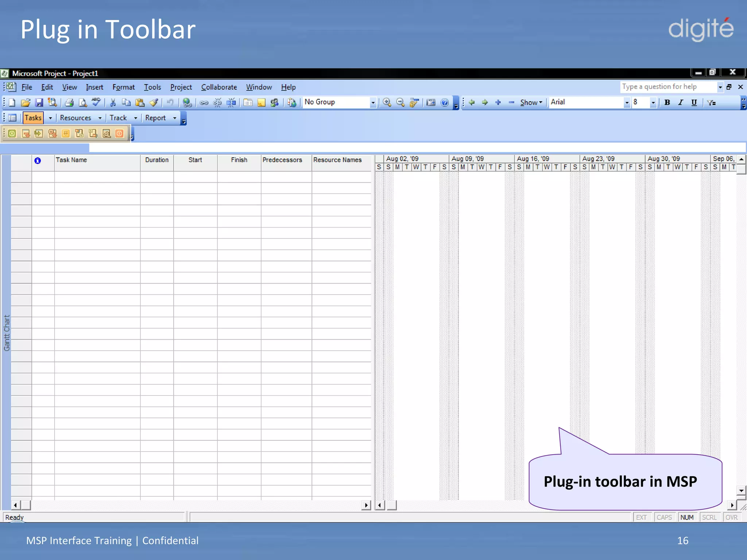The image size is (747, 560).
Task: Click the blue Help question mark icon
Action: coord(445,102)
